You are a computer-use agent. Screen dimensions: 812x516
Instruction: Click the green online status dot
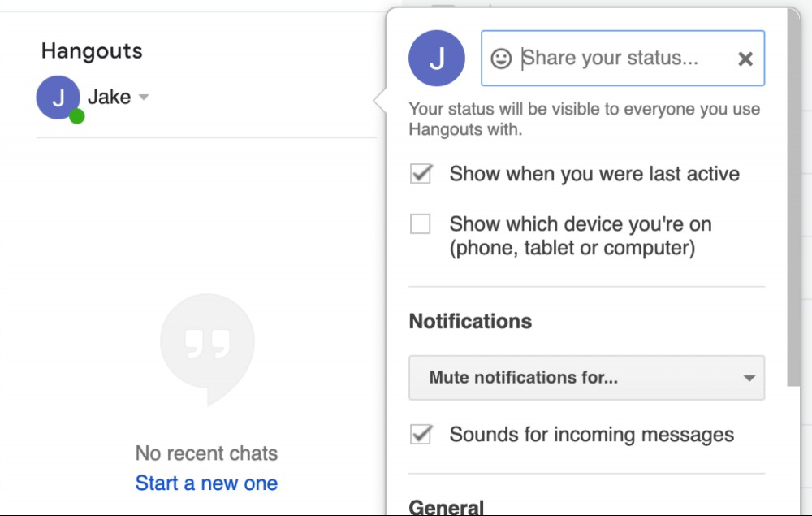(x=76, y=116)
